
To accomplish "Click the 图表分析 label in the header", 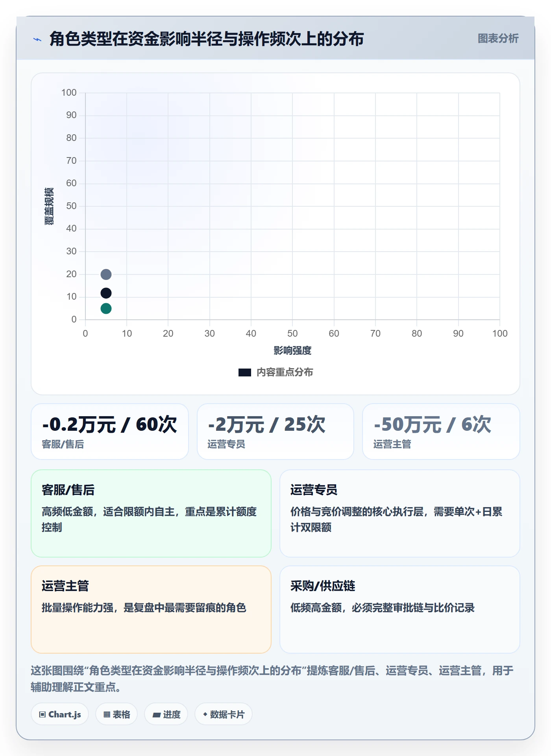I will tap(498, 38).
